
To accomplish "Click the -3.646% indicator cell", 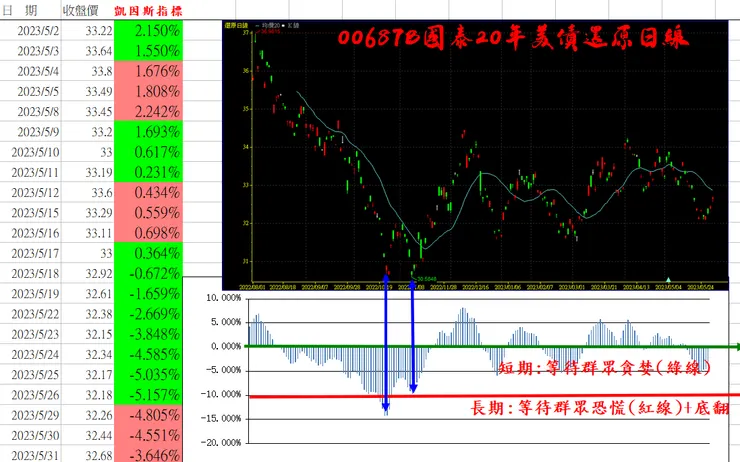I will [148, 456].
